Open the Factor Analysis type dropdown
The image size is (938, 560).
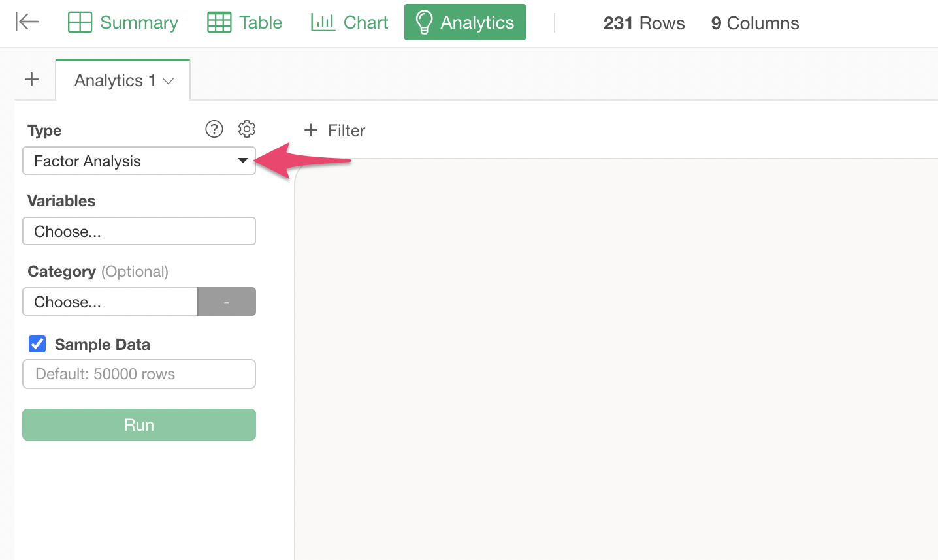pyautogui.click(x=139, y=161)
